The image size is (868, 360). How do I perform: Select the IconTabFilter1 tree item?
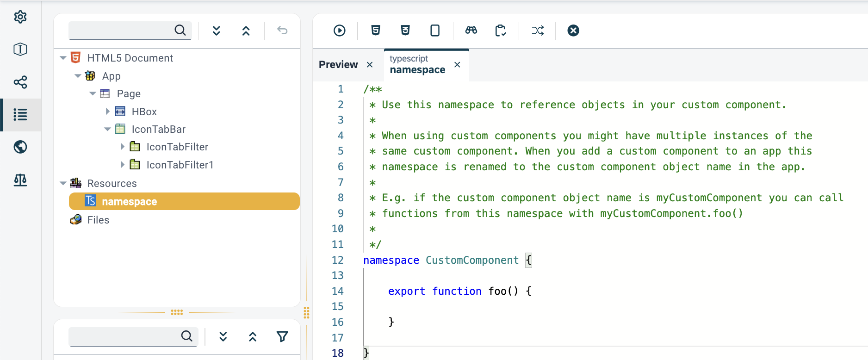coord(180,165)
